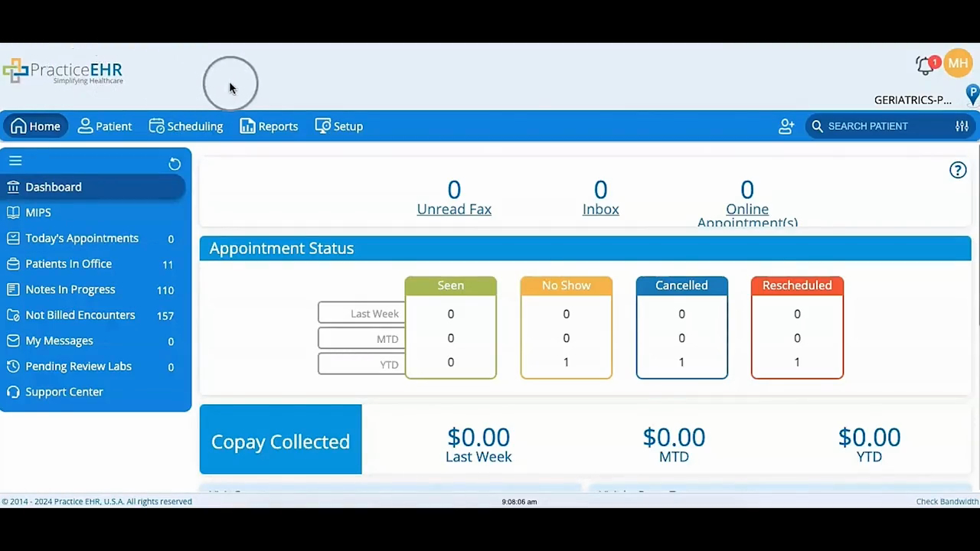Click the Unread Fax link

coord(454,209)
